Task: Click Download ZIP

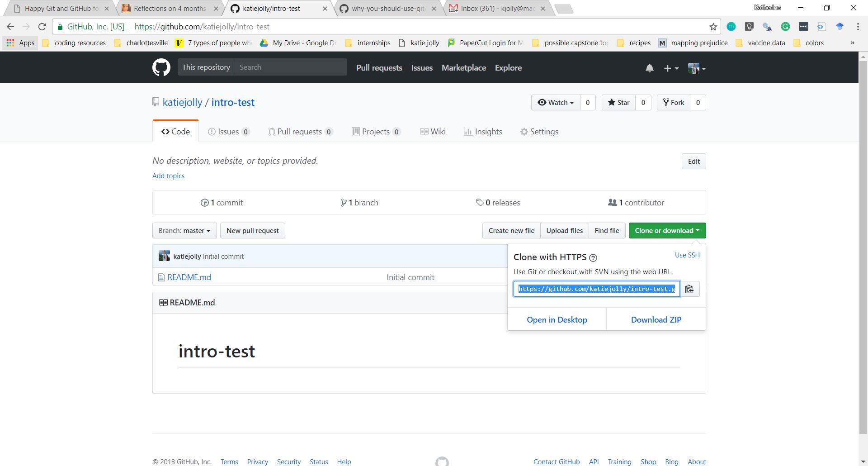Action: click(x=656, y=320)
